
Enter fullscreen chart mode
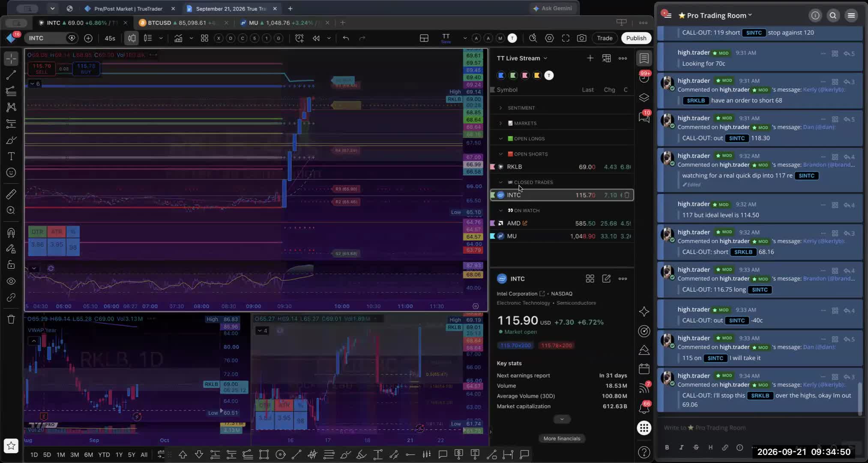(x=566, y=38)
